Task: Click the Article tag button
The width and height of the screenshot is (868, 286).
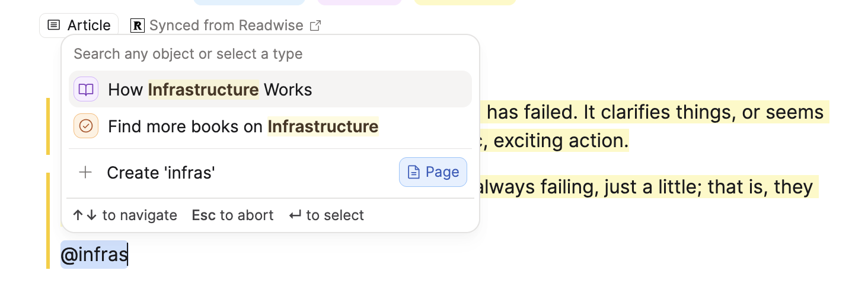Action: 79,26
